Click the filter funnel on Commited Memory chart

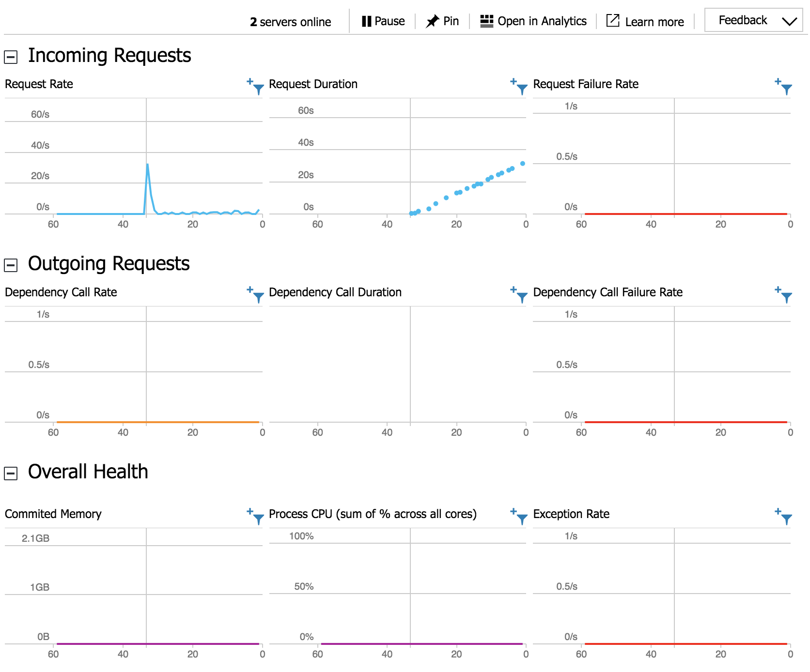pos(258,519)
